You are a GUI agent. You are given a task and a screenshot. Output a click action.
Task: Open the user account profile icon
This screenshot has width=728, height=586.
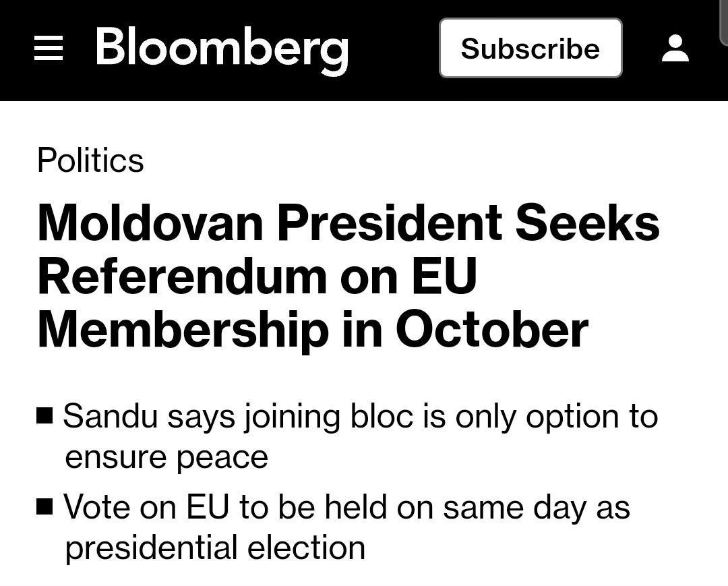(x=675, y=49)
